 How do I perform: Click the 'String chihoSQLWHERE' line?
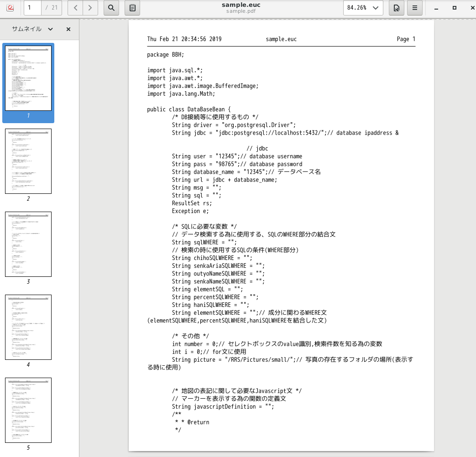[212, 258]
